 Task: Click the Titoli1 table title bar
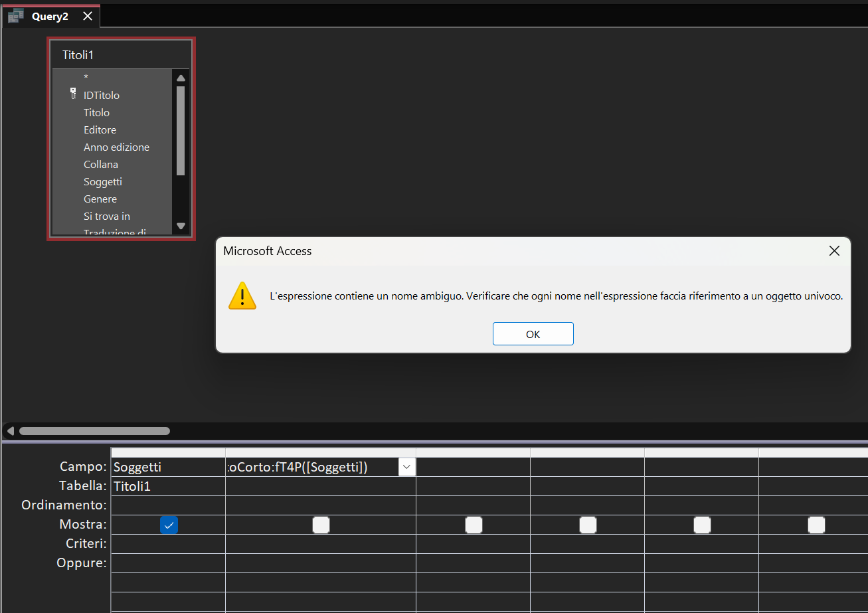121,54
